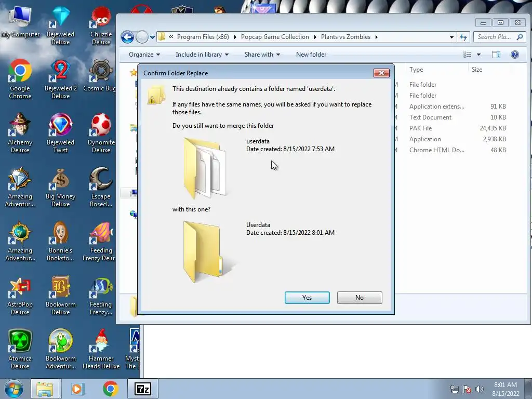Select the Application extens... row

456,107
